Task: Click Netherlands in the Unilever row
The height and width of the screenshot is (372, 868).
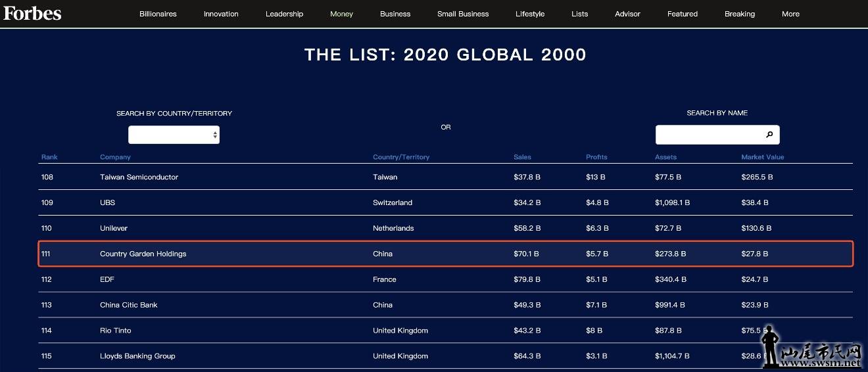Action: click(x=393, y=228)
